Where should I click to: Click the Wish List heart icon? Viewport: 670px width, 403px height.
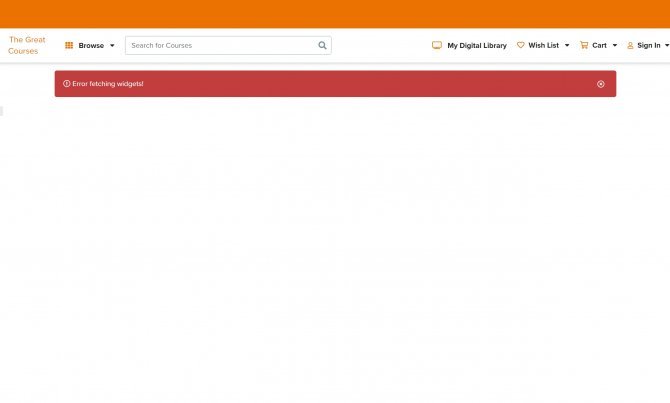point(520,45)
